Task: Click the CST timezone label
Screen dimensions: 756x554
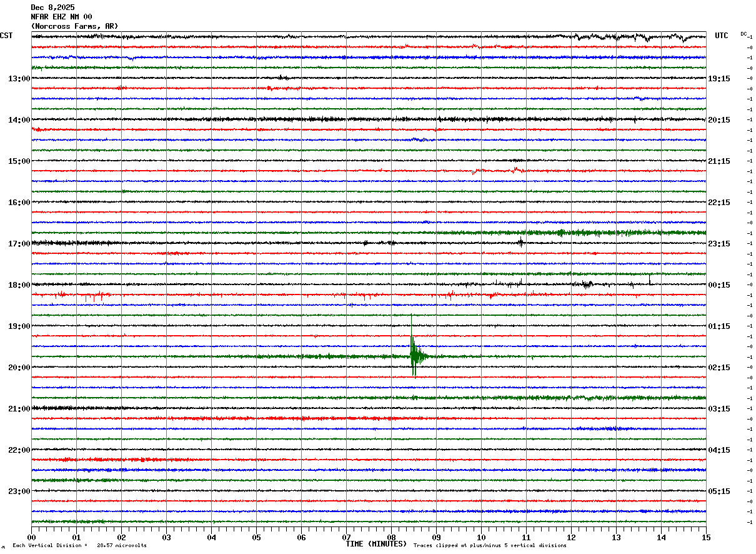Action: [6, 36]
